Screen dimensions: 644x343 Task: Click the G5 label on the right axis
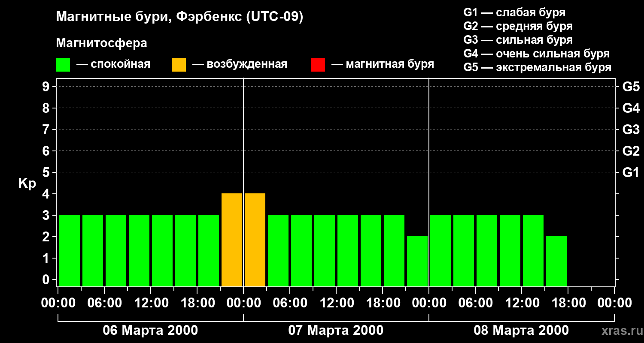[x=631, y=87]
